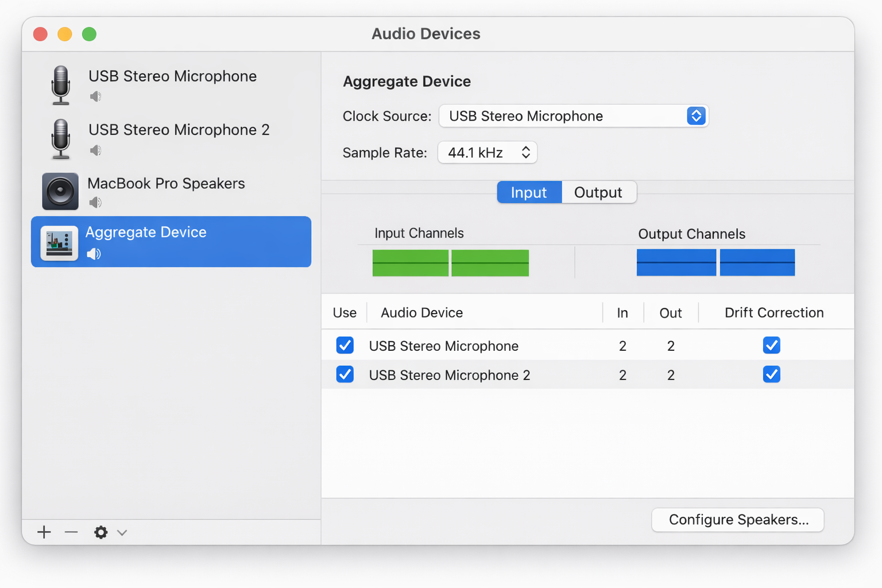Zoom window with green button

89,34
